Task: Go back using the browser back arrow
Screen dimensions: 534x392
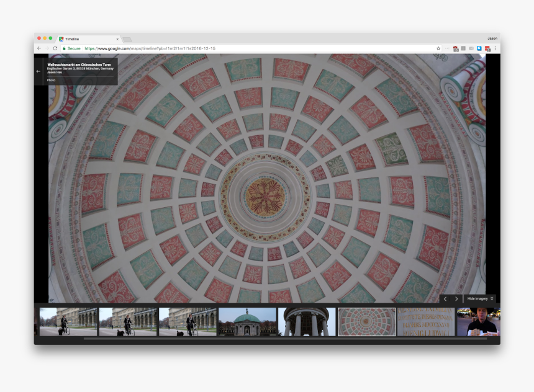Action: point(39,48)
